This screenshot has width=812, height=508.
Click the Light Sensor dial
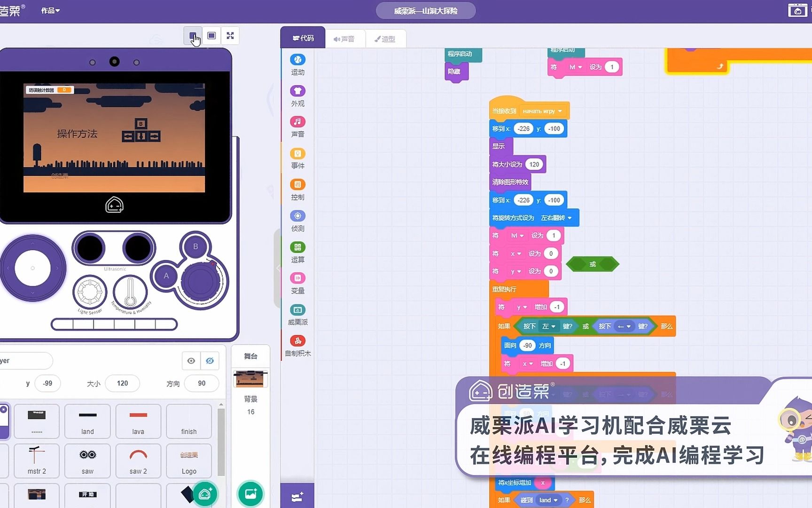(x=90, y=292)
